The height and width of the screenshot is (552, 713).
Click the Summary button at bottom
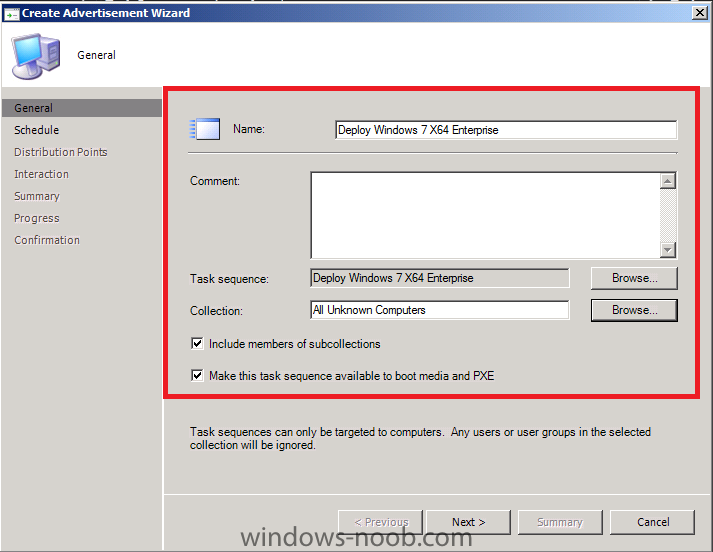click(560, 522)
